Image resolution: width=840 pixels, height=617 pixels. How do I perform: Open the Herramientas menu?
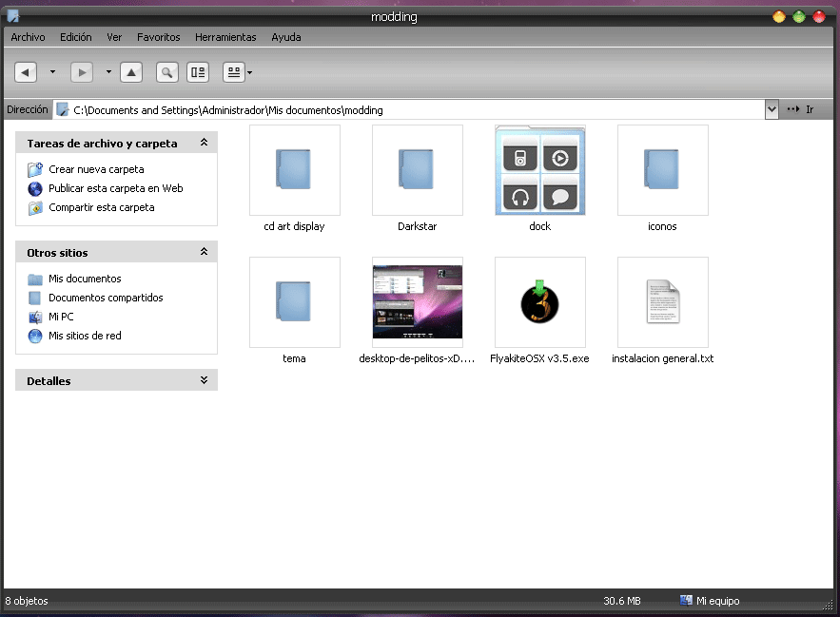pos(225,37)
